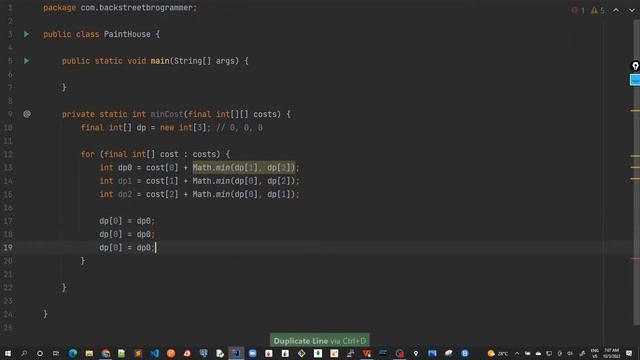Click the comment // 0, 0, 0

(x=239, y=128)
